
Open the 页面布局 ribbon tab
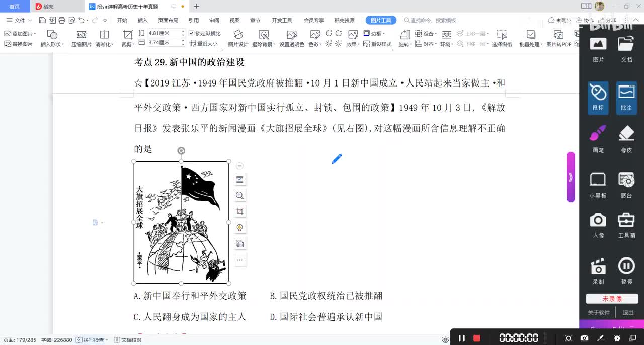pyautogui.click(x=168, y=20)
